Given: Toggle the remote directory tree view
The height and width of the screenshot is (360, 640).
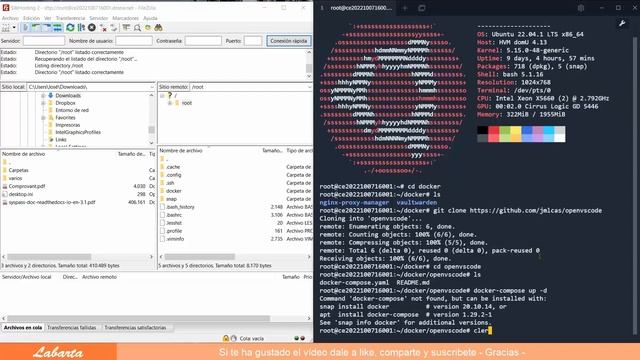Looking at the screenshot, I should tap(47, 28).
